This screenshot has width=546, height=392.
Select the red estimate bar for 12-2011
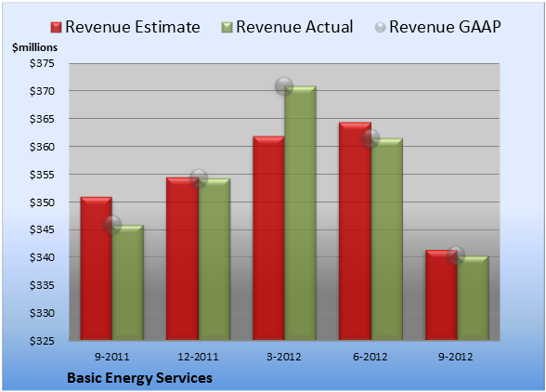(x=182, y=258)
